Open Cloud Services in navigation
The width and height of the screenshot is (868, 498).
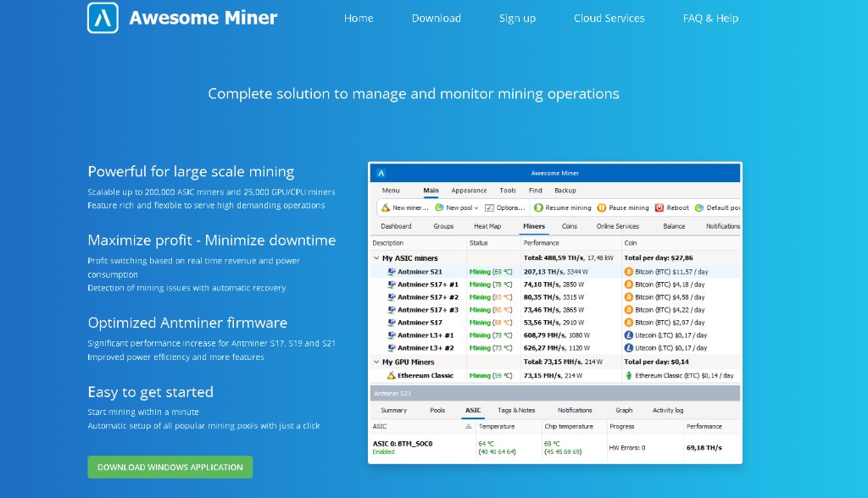609,19
